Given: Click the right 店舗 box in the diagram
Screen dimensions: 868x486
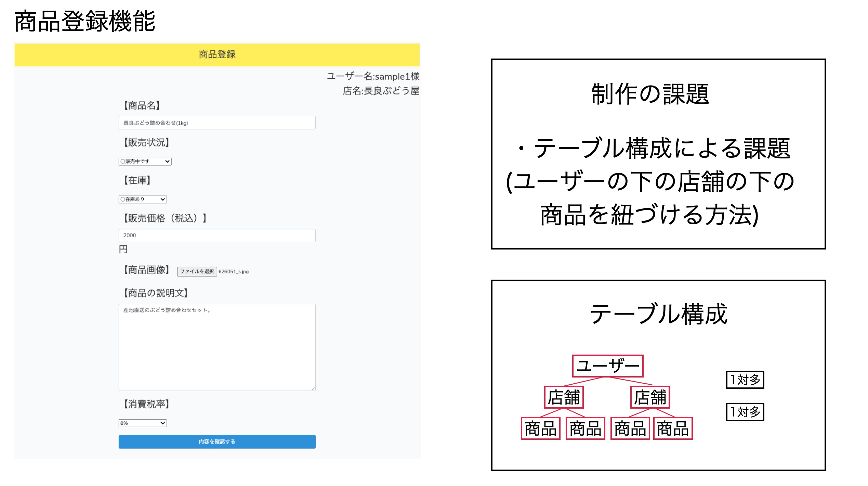Looking at the screenshot, I should [x=650, y=397].
